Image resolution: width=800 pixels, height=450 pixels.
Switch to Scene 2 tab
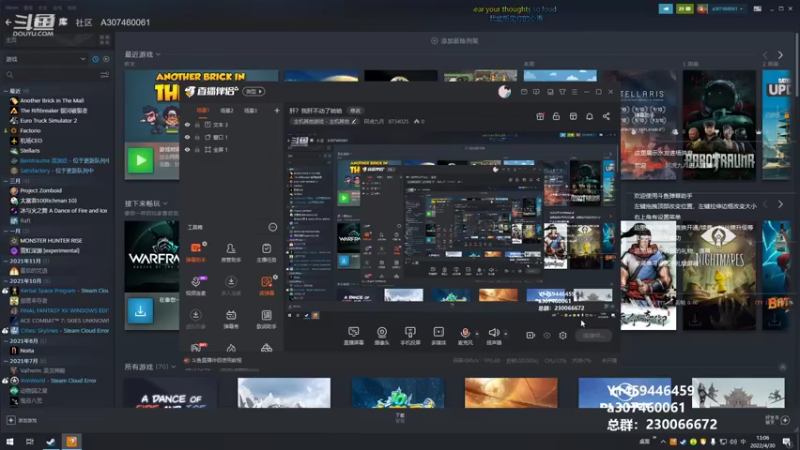(x=227, y=110)
